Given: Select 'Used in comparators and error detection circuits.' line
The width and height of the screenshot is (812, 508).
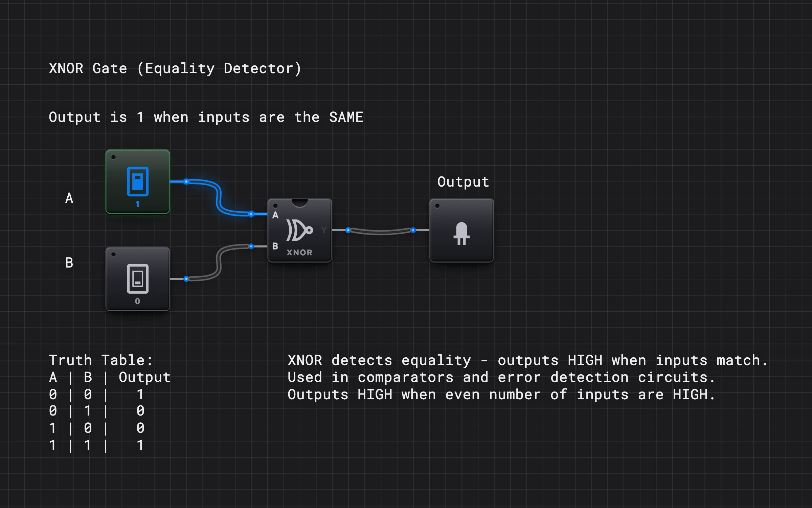Looking at the screenshot, I should click(x=501, y=378).
